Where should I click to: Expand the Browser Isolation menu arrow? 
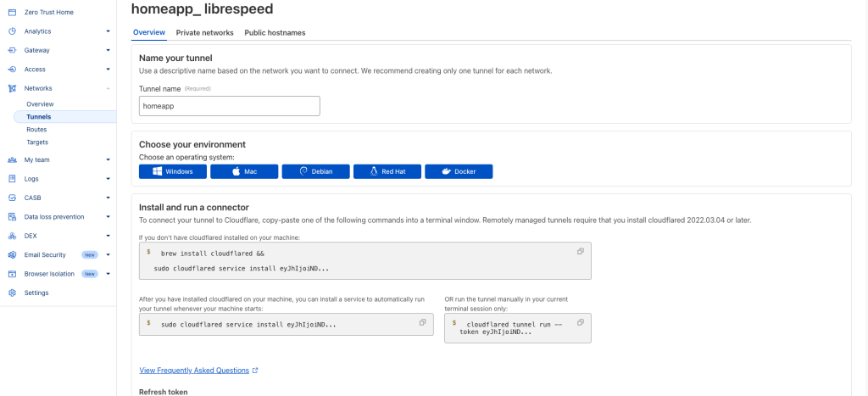click(108, 274)
